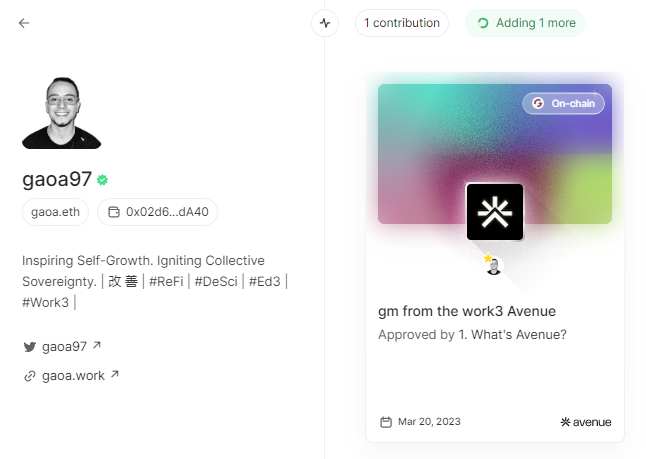Click the gaoa97 profile name heading

coord(57,179)
